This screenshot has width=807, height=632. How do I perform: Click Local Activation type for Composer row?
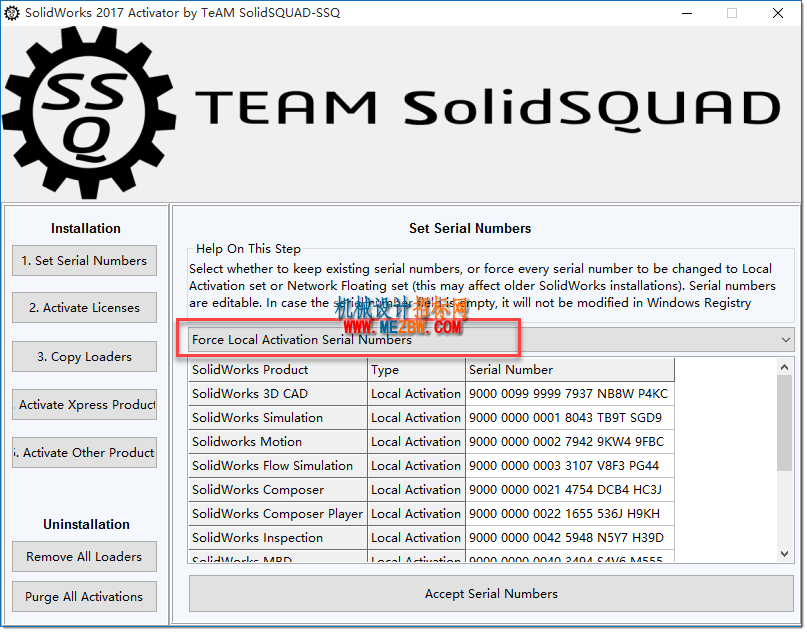coord(416,490)
